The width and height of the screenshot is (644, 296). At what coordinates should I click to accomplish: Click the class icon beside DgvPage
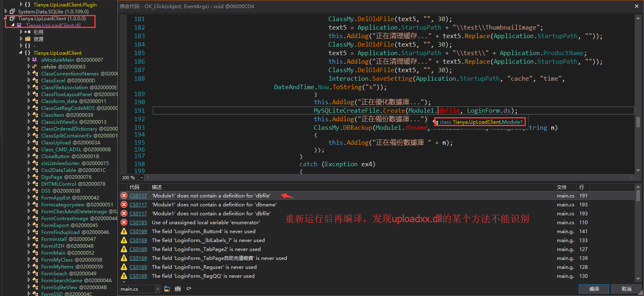tap(35, 177)
